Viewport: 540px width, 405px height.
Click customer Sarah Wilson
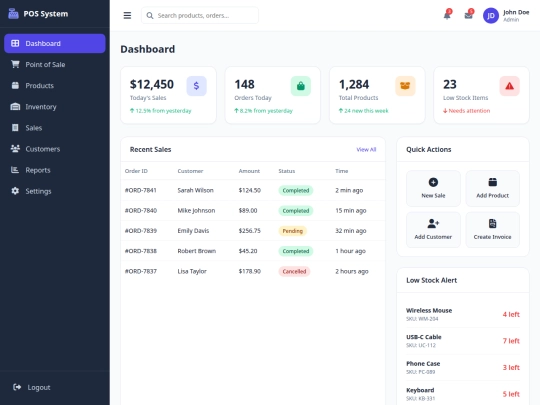(195, 190)
